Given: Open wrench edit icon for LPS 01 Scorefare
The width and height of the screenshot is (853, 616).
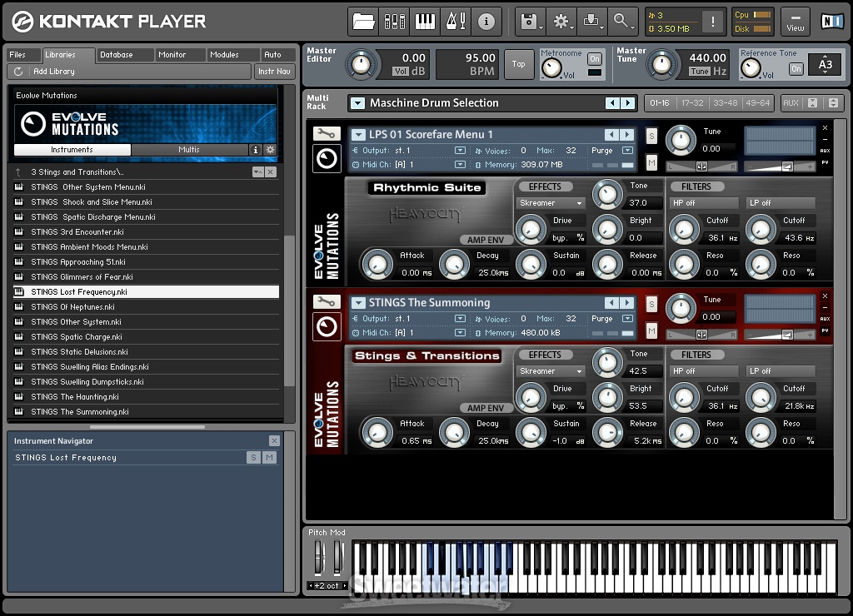Looking at the screenshot, I should tap(327, 133).
